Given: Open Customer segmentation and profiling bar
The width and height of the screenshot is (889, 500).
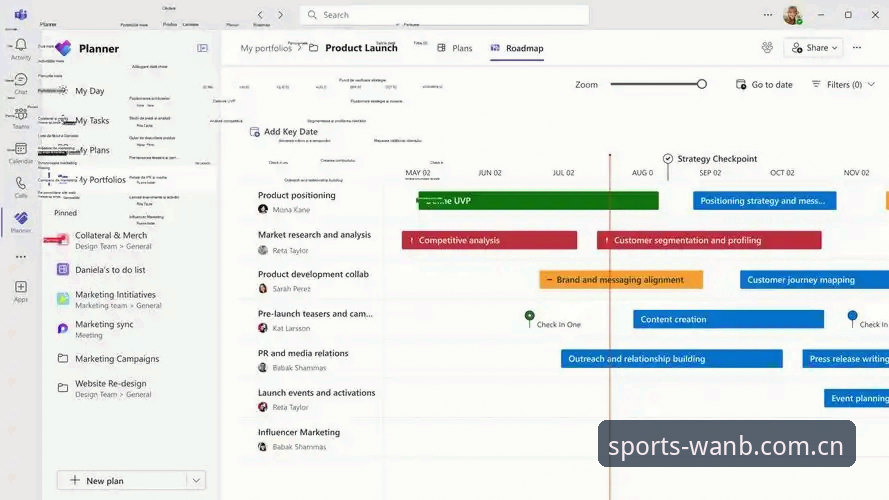Looking at the screenshot, I should tap(709, 240).
